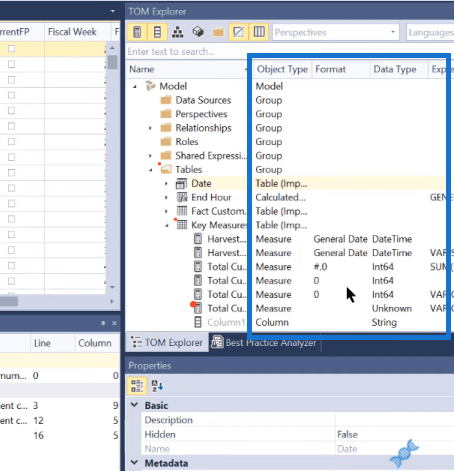Screen dimensions: 454x471
Task: Open the Perspectives dropdown
Action: [336, 32]
